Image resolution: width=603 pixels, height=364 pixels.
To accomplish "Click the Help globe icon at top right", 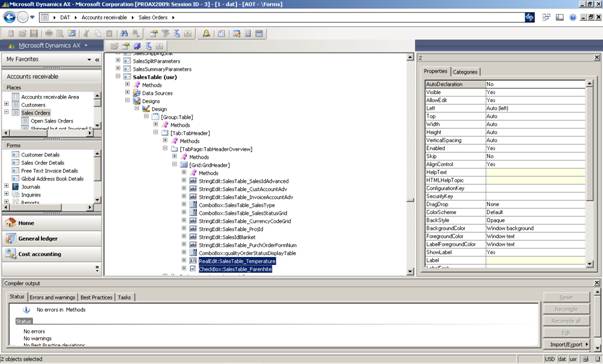I will click(x=573, y=17).
